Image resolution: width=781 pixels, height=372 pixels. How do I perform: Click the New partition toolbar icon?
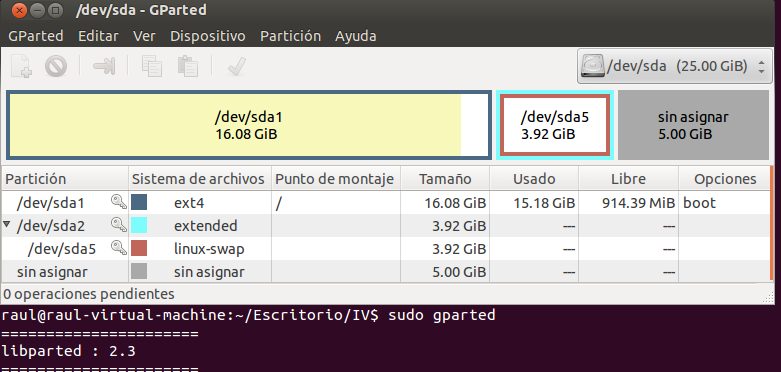22,66
